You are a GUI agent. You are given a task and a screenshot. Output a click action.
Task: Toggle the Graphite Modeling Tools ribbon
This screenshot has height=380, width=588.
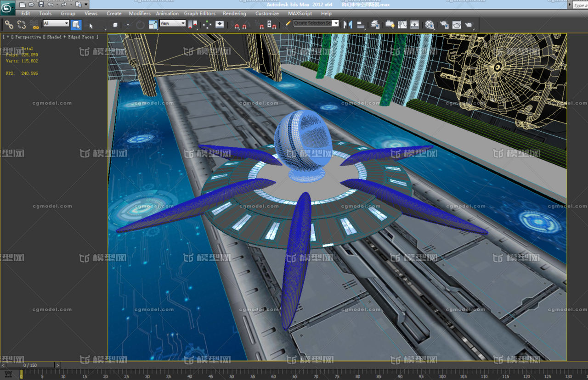(390, 24)
